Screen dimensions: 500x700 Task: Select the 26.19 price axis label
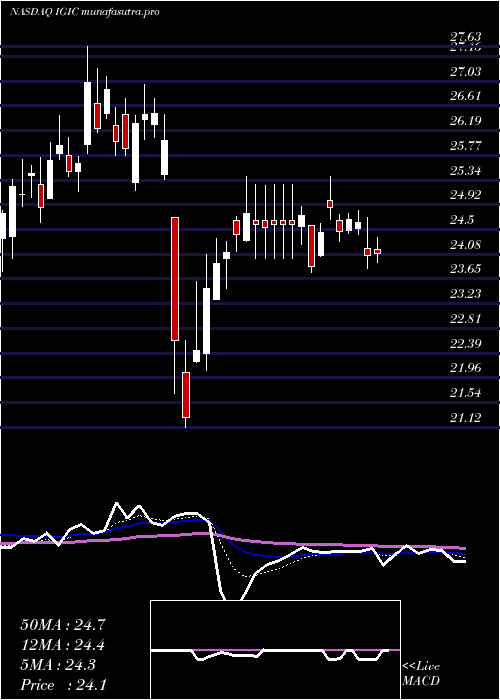(x=466, y=121)
